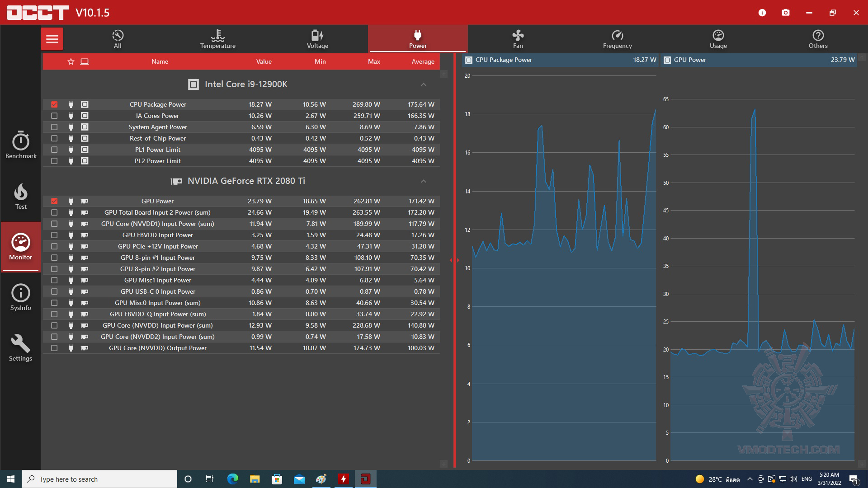Collapse the NVIDIA GeForce RTX 2080 Ti group
The height and width of the screenshot is (488, 868).
click(423, 181)
